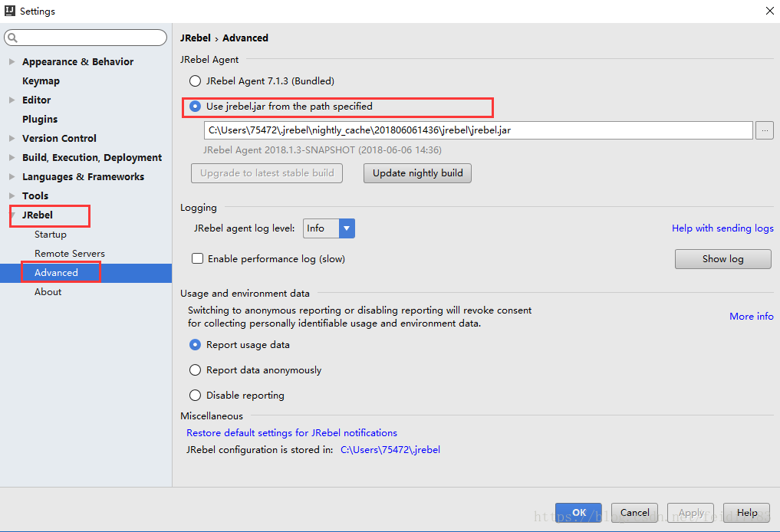Image resolution: width=780 pixels, height=532 pixels.
Task: Close the Settings dialog window
Action: (769, 11)
